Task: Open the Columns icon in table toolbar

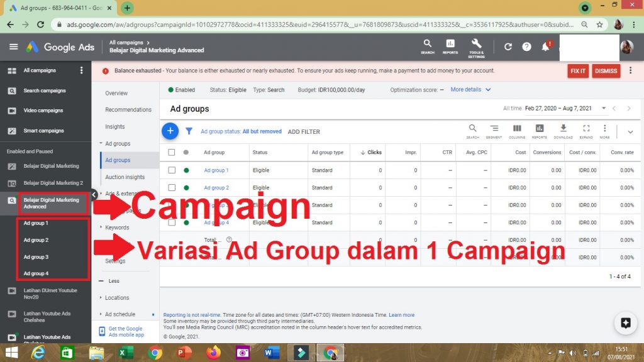Action: pyautogui.click(x=516, y=131)
